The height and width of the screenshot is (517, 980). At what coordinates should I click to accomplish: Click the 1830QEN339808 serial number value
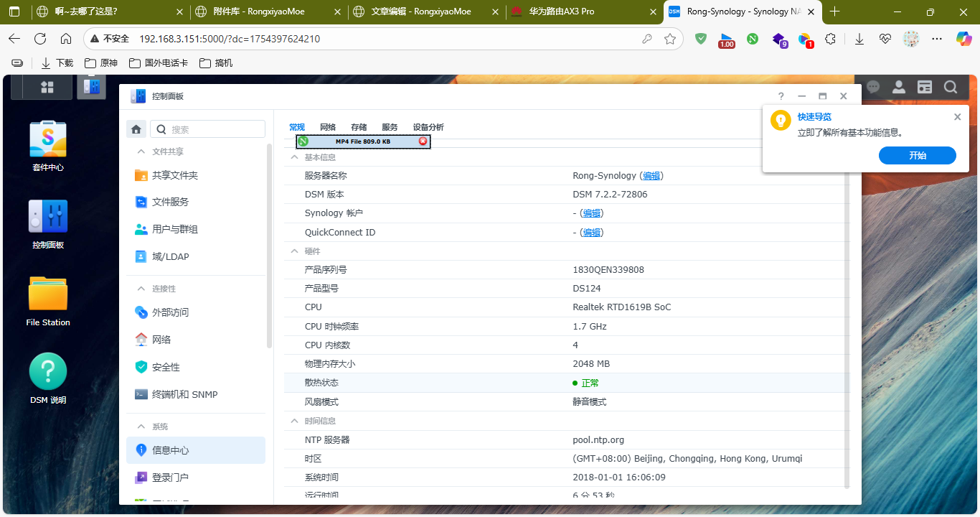pos(608,270)
